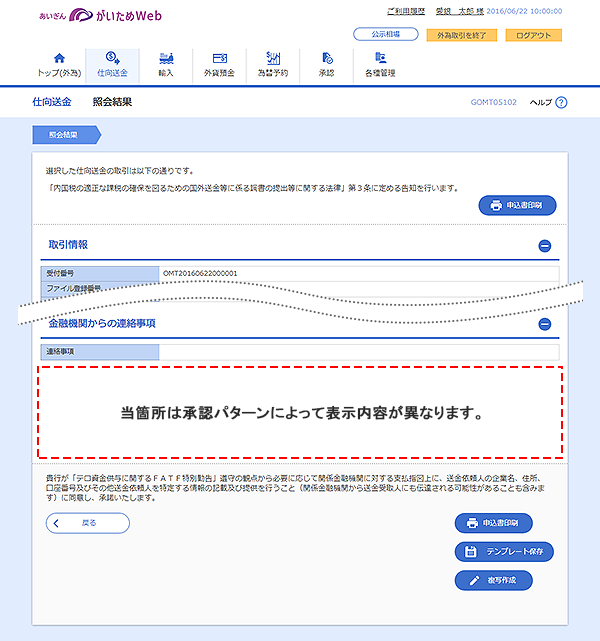
Task: Select the 仕向送金 menu tab
Action: click(112, 65)
